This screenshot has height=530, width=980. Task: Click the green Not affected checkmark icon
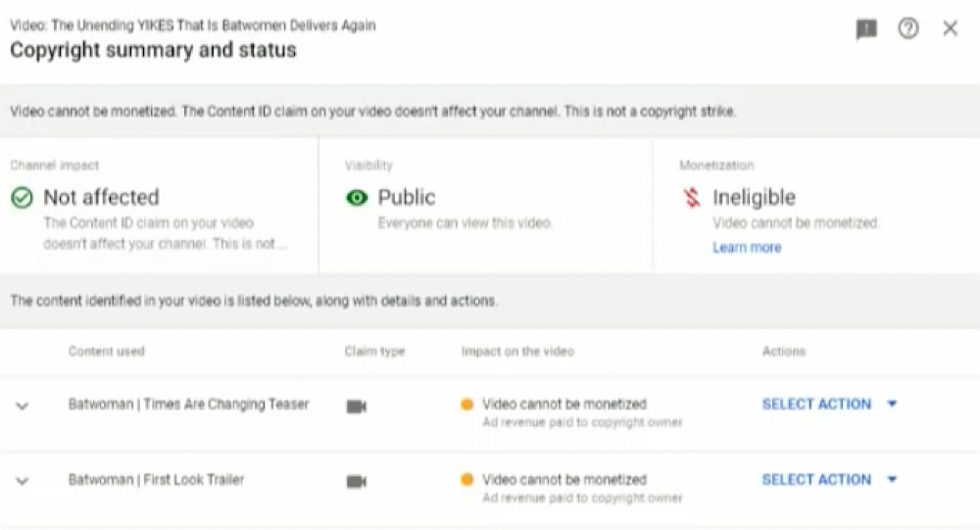click(x=22, y=198)
